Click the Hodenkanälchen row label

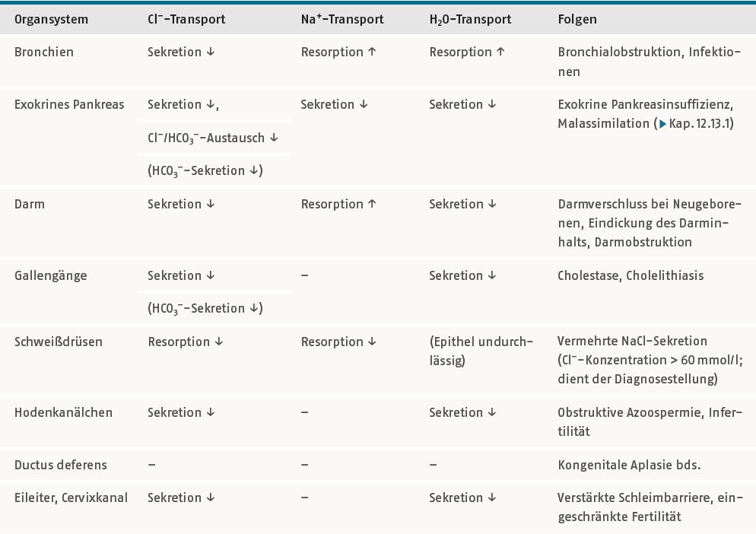pos(64,412)
